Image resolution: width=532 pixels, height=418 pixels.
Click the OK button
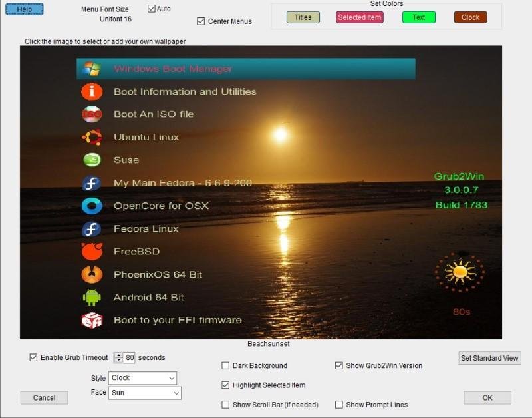pyautogui.click(x=487, y=397)
